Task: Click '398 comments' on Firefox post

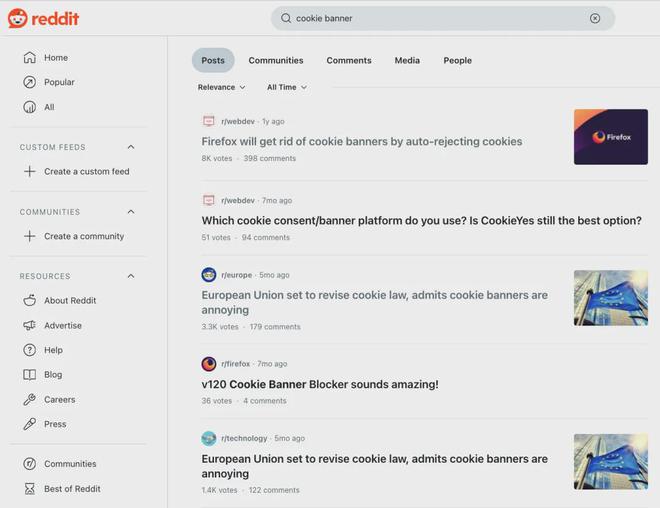Action: [270, 158]
